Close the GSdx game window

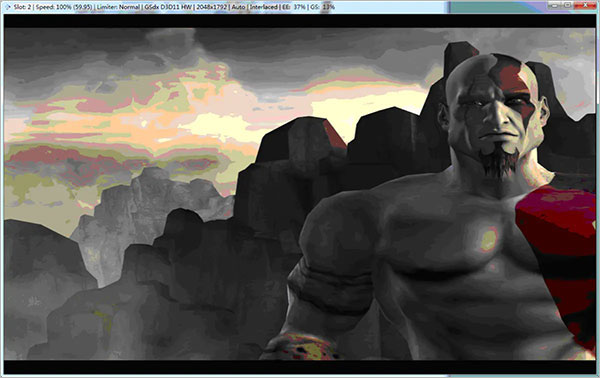click(x=585, y=5)
